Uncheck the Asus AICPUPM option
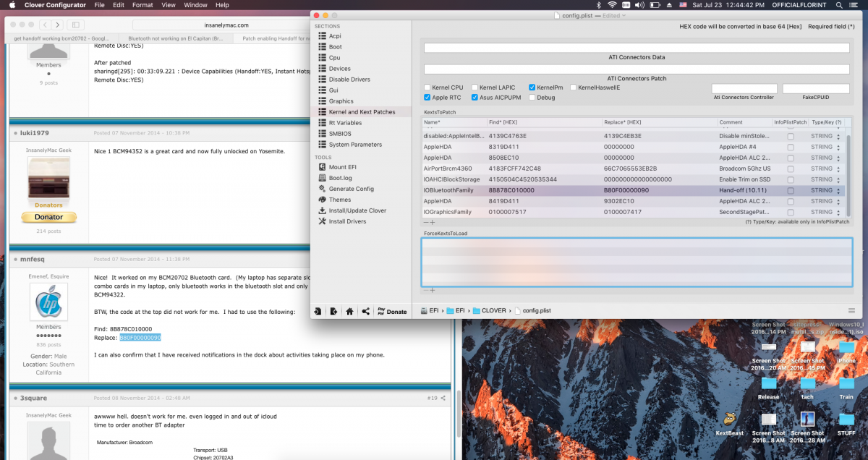Viewport: 868px width, 460px height. (475, 97)
